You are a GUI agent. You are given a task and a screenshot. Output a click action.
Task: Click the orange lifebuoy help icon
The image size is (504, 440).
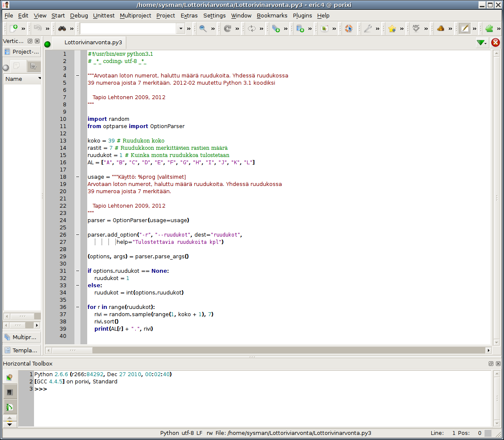click(348, 29)
